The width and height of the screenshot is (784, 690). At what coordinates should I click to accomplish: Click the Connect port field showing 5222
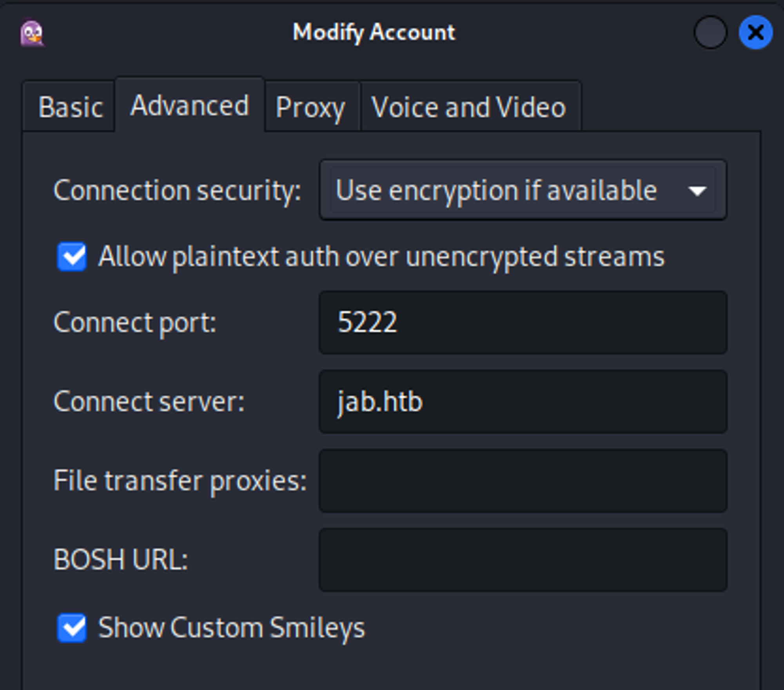pyautogui.click(x=523, y=322)
